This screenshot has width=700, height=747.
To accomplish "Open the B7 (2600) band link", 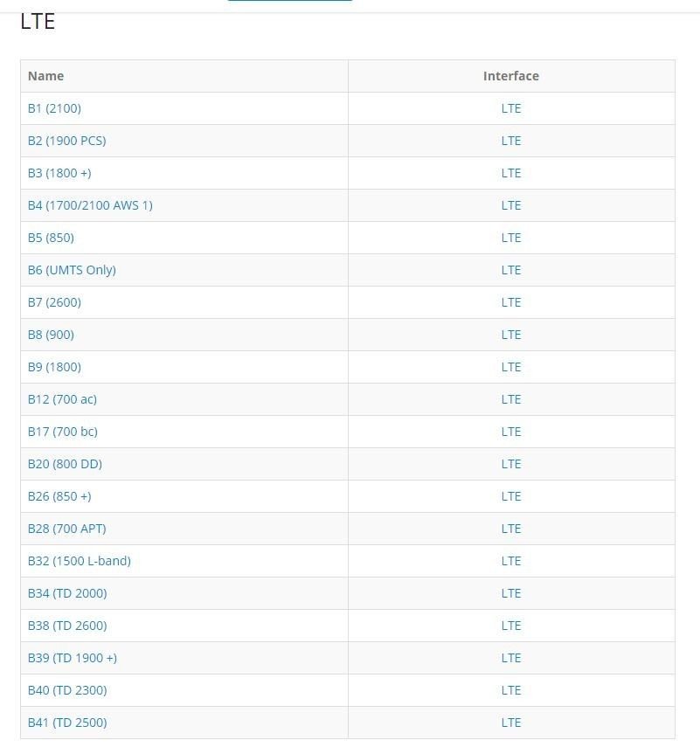I will coord(54,302).
